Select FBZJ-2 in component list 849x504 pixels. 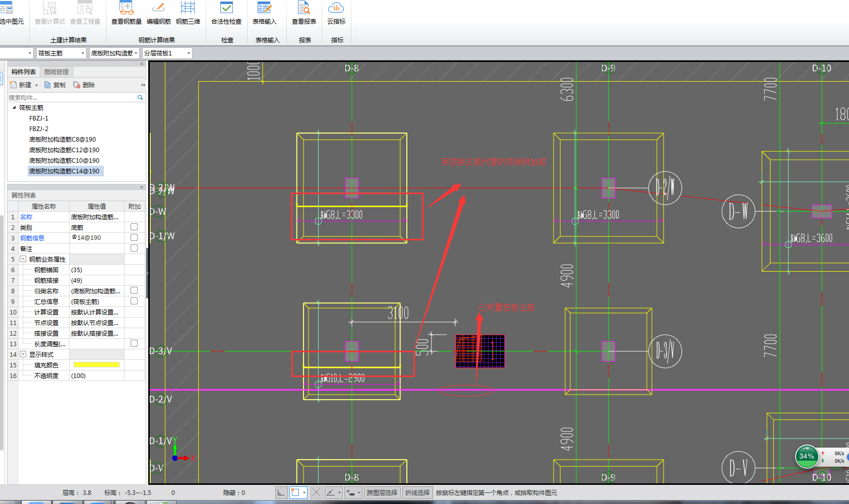[39, 129]
